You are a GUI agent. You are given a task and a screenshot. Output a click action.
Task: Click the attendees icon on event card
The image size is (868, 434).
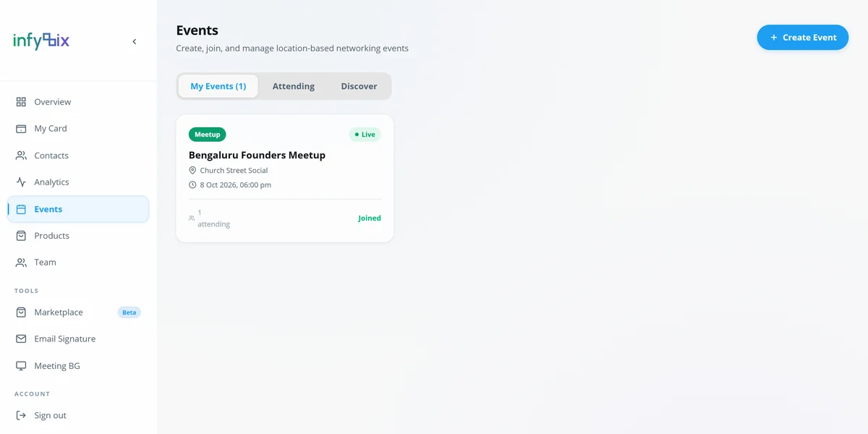tap(192, 218)
